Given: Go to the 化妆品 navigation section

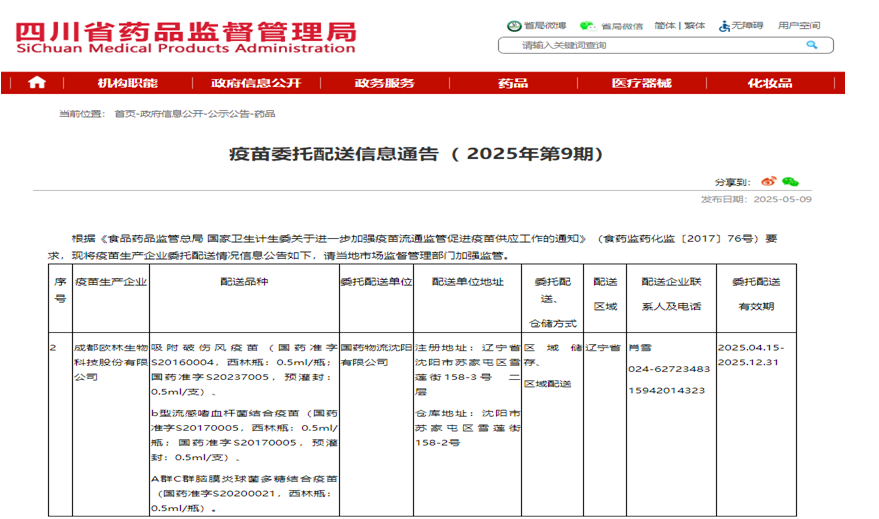Looking at the screenshot, I should click(770, 83).
